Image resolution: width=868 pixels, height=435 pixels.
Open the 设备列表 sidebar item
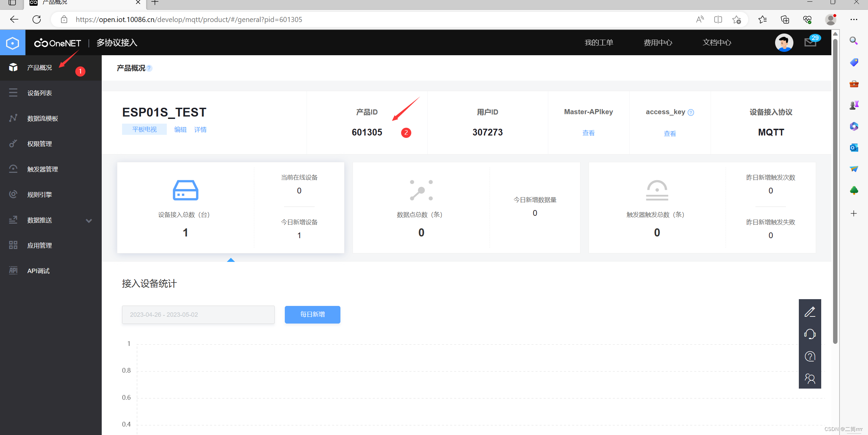coord(40,93)
